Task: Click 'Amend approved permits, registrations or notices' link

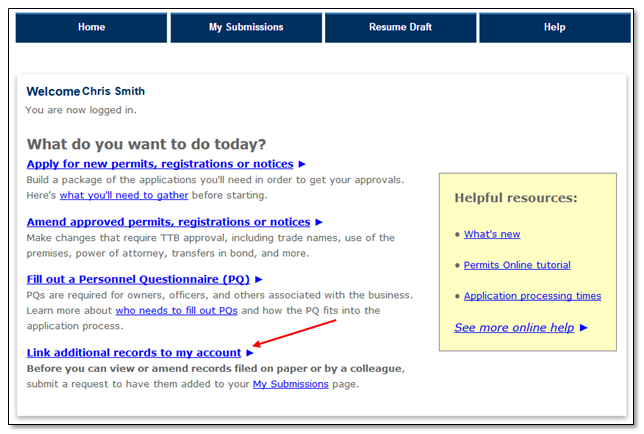Action: [168, 221]
